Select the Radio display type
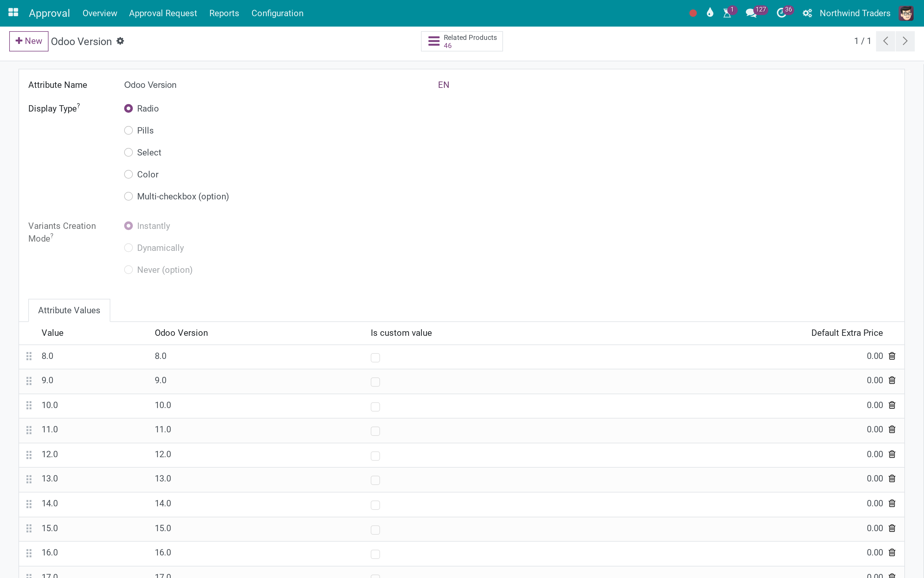Viewport: 924px width, 578px height. coord(129,109)
